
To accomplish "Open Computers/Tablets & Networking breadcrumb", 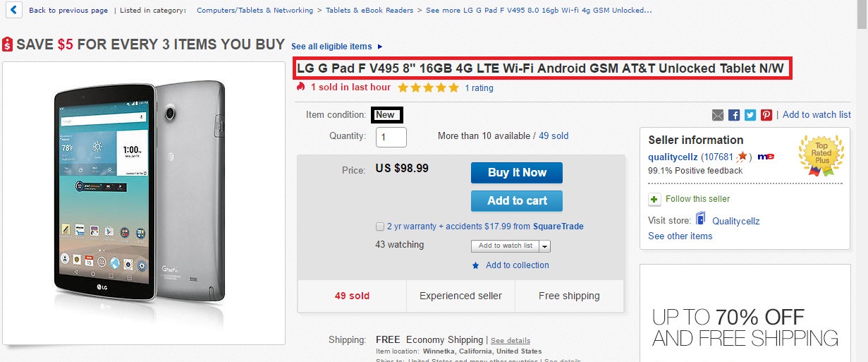I will pos(255,11).
